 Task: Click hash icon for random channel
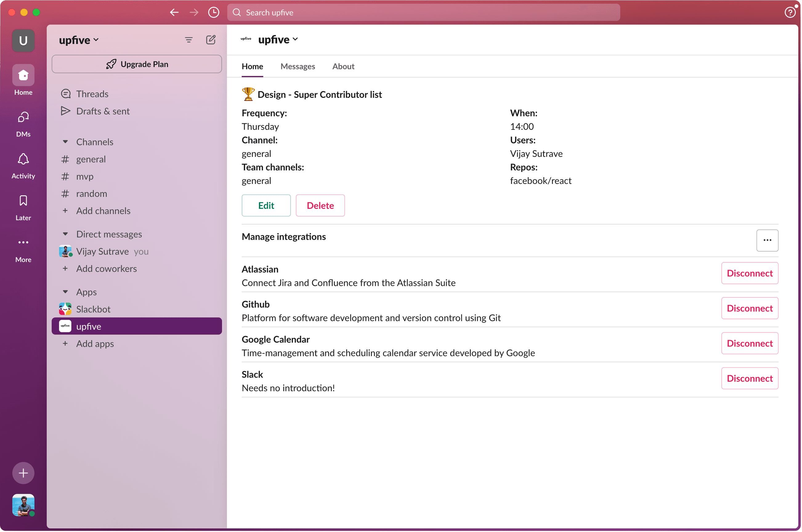pos(65,194)
